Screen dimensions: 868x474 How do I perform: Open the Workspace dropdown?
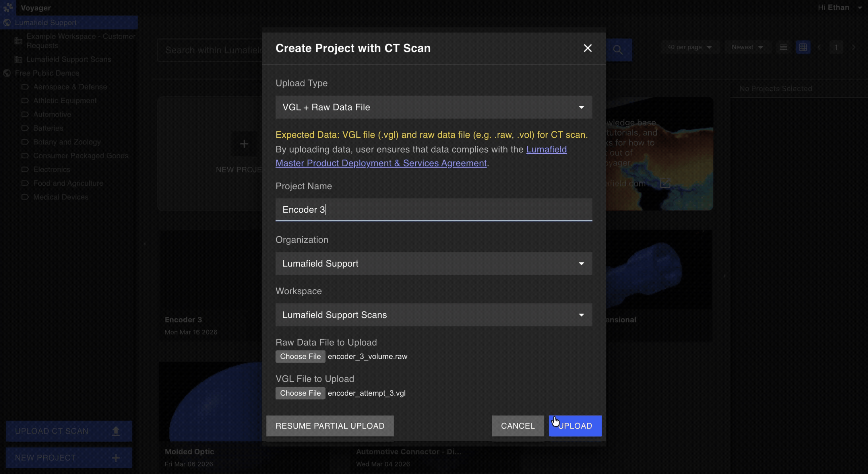point(434,315)
